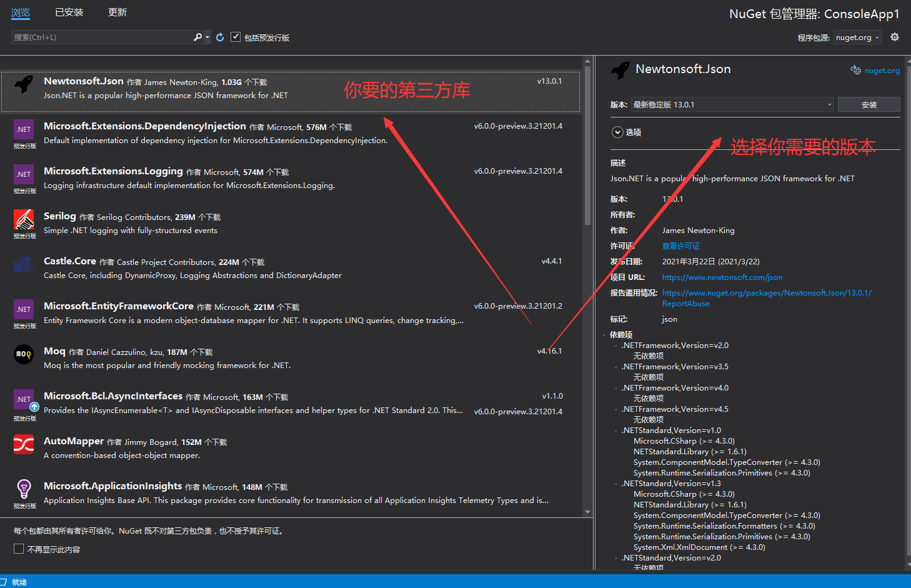The width and height of the screenshot is (911, 588).
Task: Switch to the Updates tab
Action: coord(117,12)
